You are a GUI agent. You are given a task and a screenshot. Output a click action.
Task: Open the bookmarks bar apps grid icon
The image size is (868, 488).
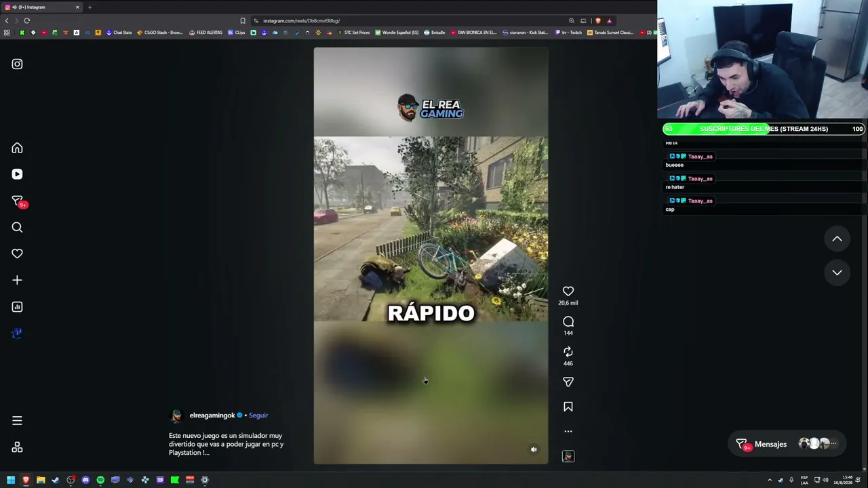pyautogui.click(x=7, y=33)
